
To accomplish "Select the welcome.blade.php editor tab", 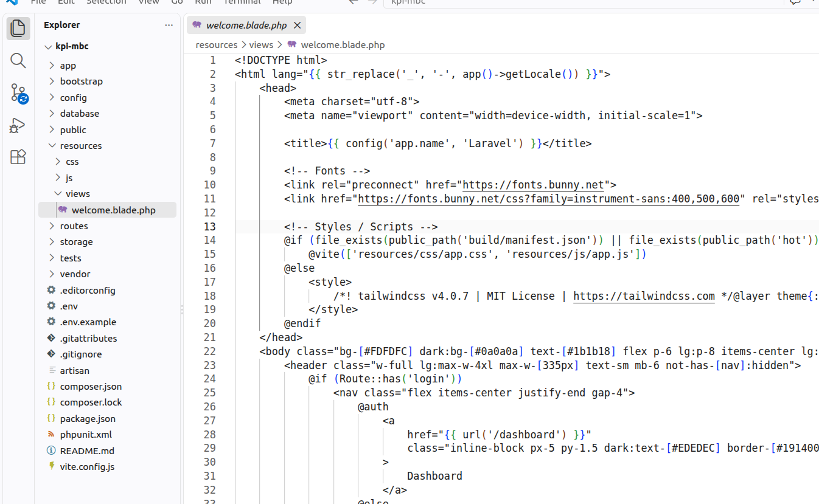I will coord(246,26).
